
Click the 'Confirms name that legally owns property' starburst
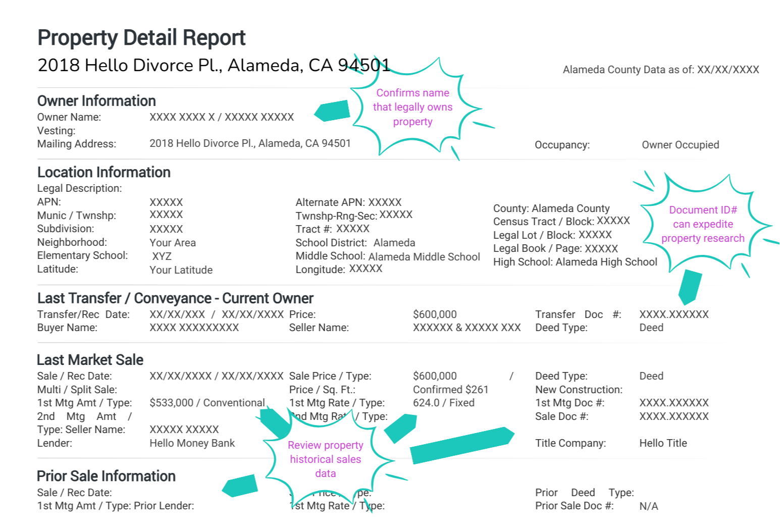point(413,108)
